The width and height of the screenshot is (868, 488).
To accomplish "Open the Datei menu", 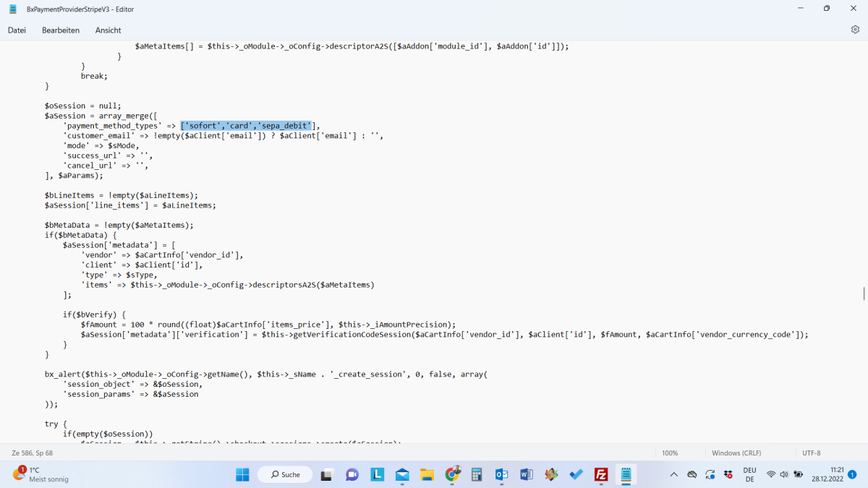I will click(x=17, y=30).
